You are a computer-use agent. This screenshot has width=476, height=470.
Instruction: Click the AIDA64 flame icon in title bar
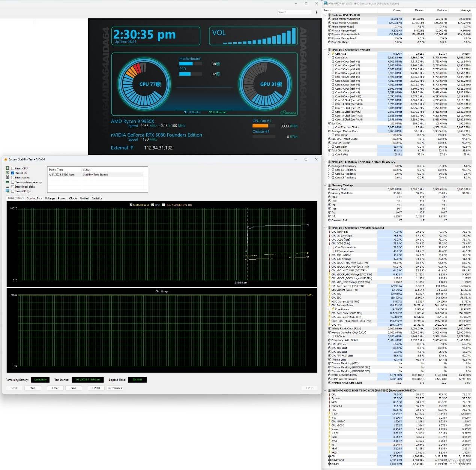click(x=6, y=159)
